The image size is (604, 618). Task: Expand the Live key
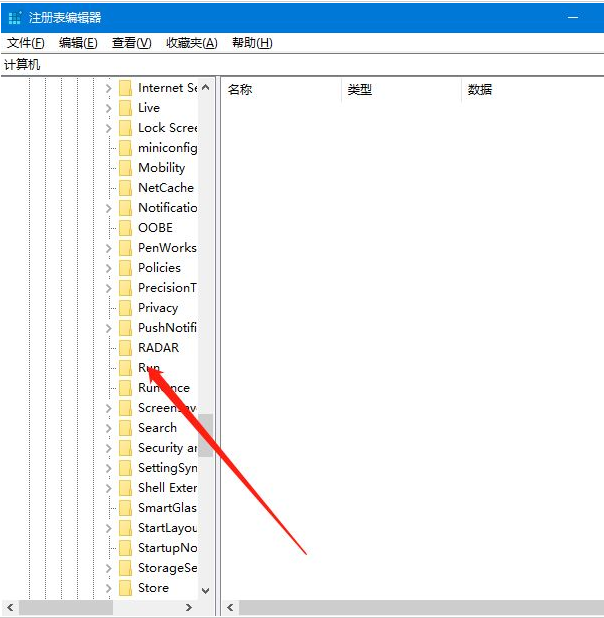(109, 108)
